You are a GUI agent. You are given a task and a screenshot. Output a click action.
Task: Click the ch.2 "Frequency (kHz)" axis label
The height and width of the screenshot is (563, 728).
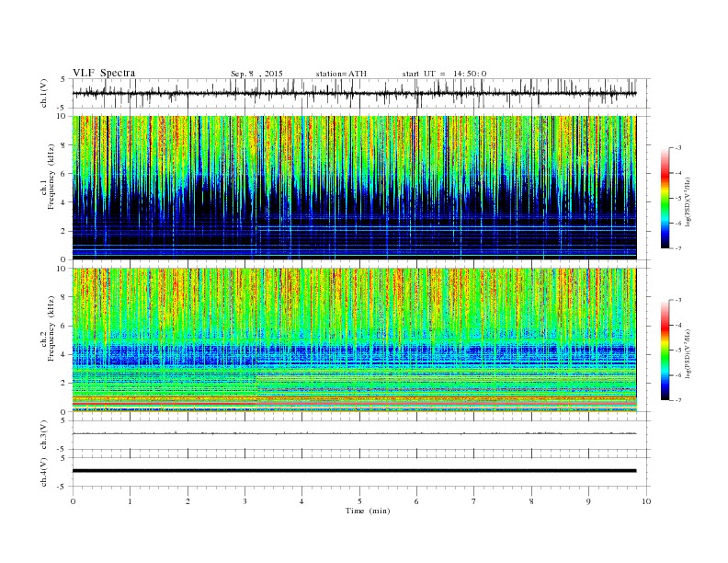[51, 327]
